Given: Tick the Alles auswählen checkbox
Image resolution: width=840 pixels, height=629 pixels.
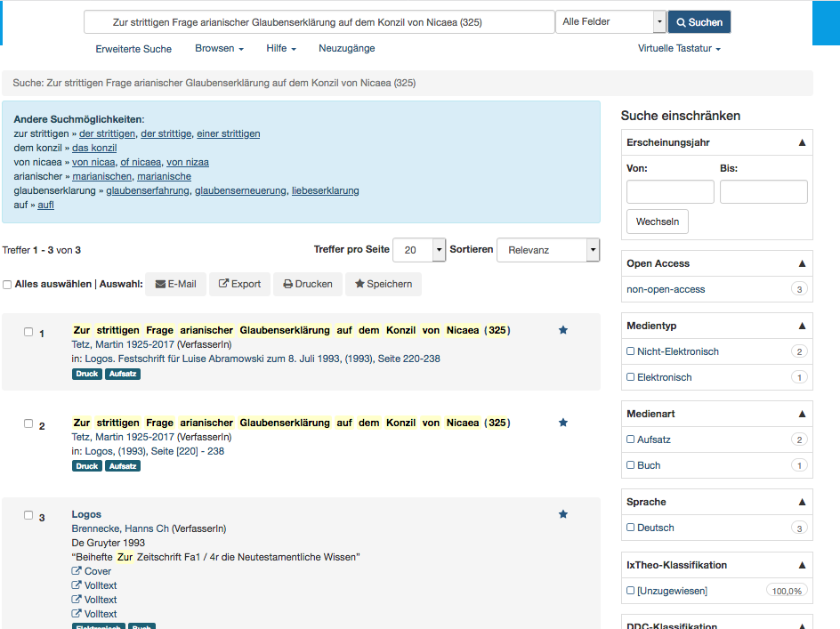Looking at the screenshot, I should tap(7, 285).
